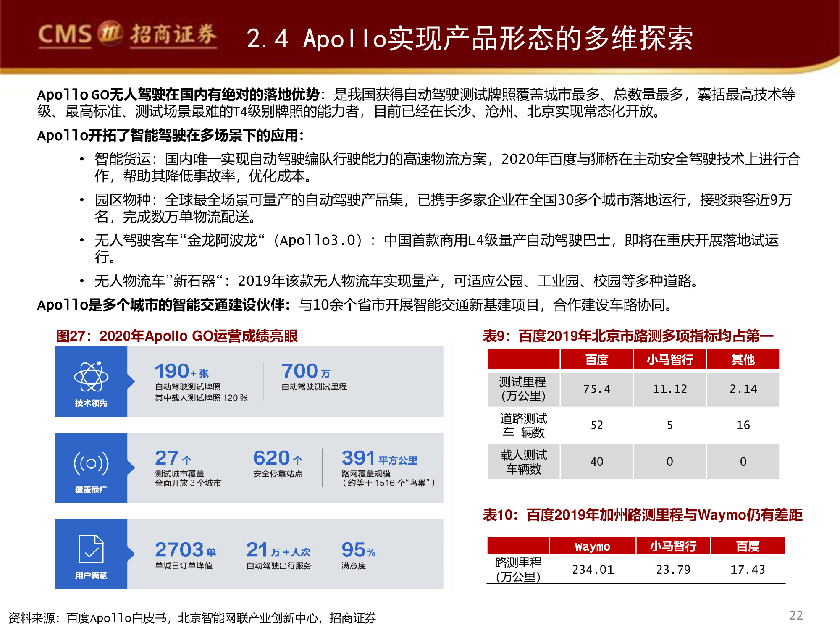Click the slide title 2.4 Apollo实现产品形态的多维探索

(470, 39)
